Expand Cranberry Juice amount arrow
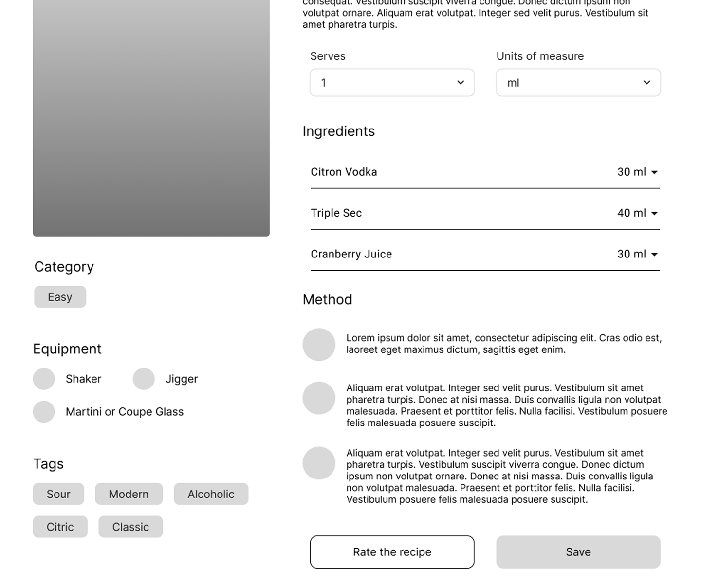 (654, 255)
